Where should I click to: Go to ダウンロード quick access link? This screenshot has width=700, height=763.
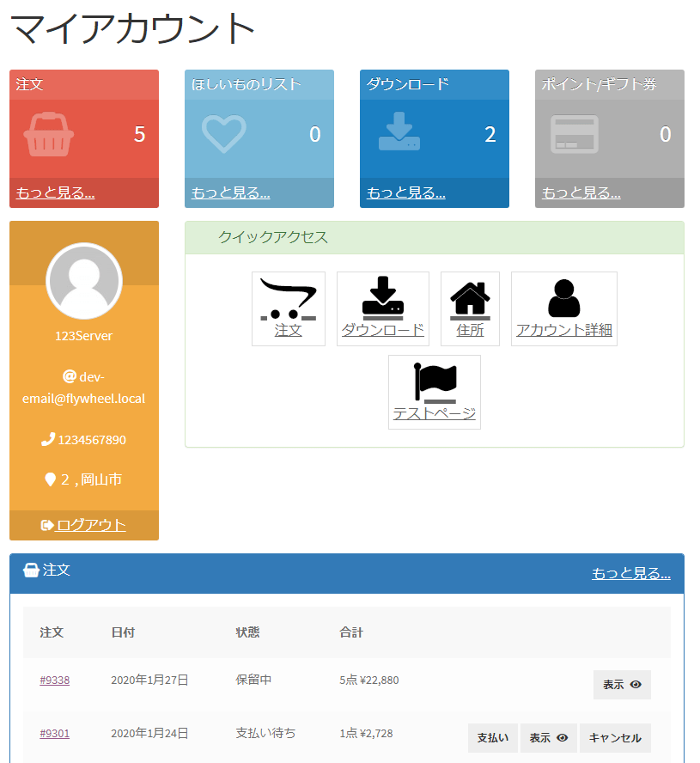coord(383,330)
